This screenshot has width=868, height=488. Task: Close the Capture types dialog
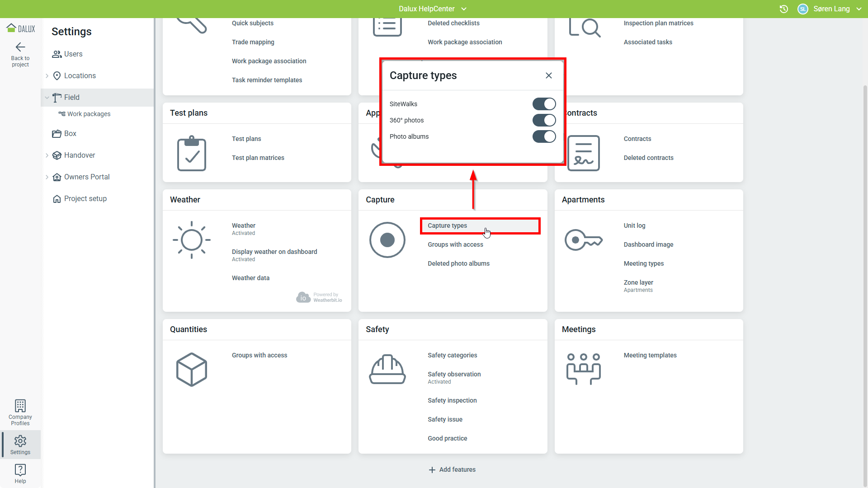coord(549,75)
